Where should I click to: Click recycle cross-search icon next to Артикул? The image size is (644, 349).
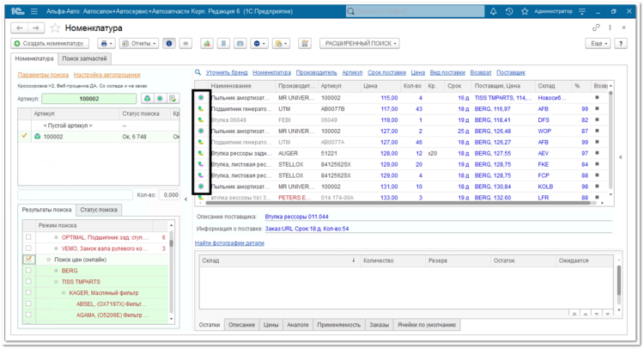pos(148,99)
